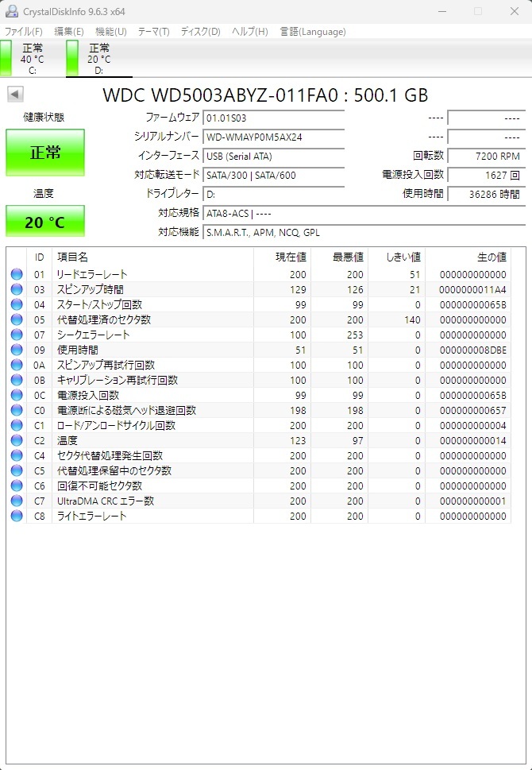
Task: Click the green 20 °C temperature button
Action: pos(45,222)
